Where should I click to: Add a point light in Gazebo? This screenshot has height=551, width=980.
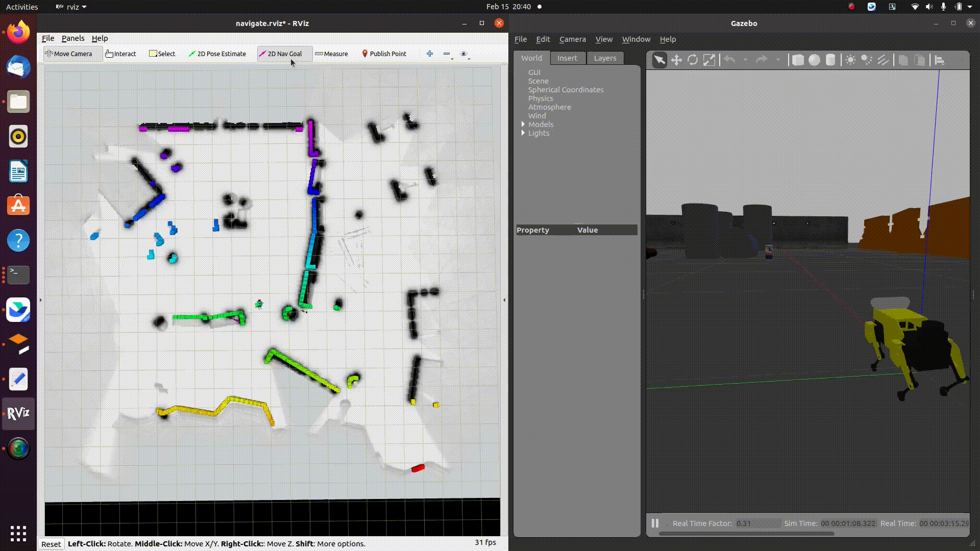[x=850, y=60]
